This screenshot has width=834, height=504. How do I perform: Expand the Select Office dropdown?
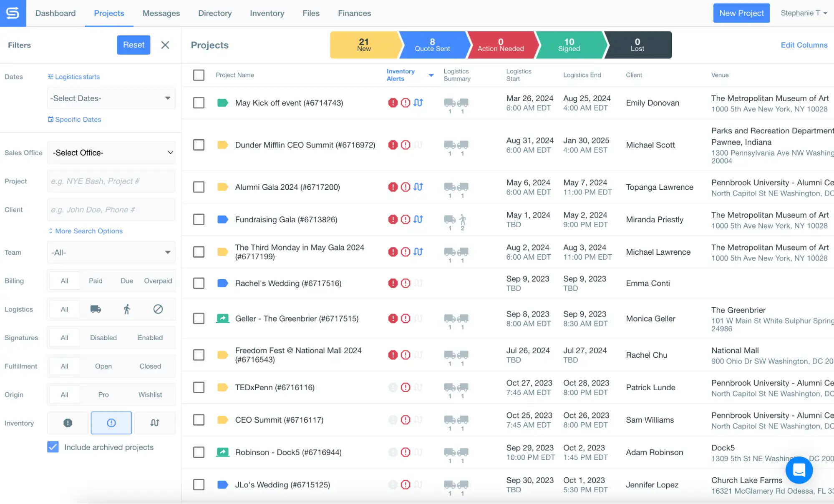coord(111,153)
